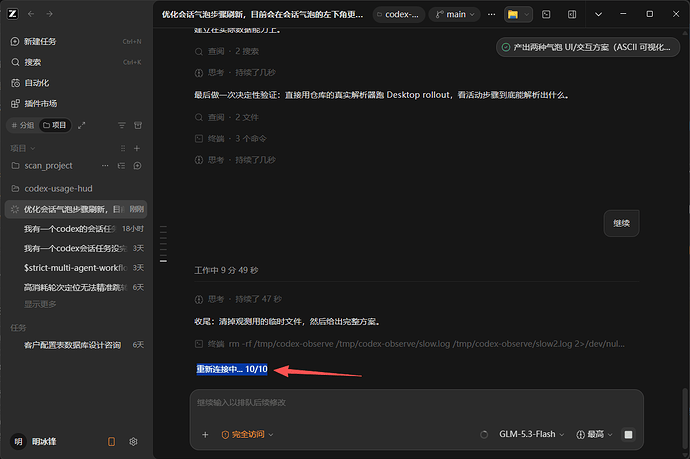Viewport: 690px width, 459px height.
Task: Expand the first 思考 · 持续了几秒 step
Action: pos(235,73)
